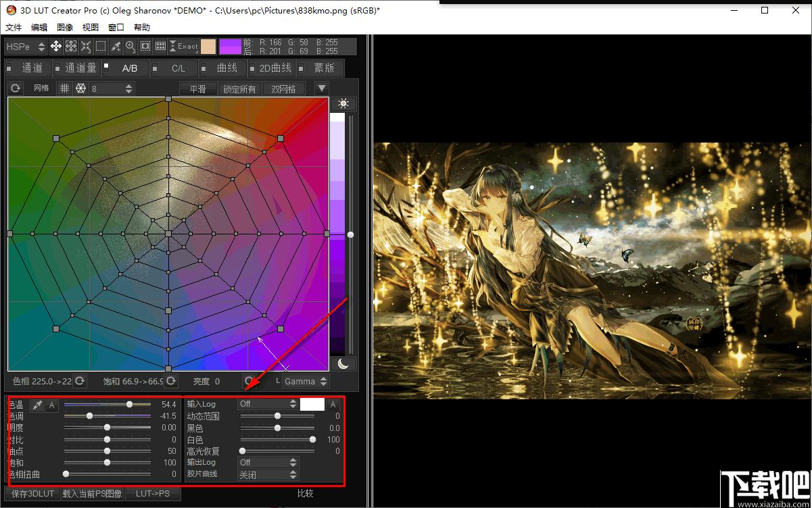The height and width of the screenshot is (508, 812).
Task: Switch to the 2D曲线 tab
Action: [x=270, y=68]
